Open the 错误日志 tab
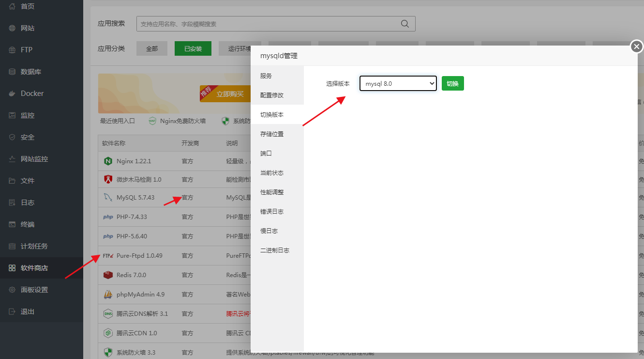Image resolution: width=644 pixels, height=359 pixels. [277, 211]
